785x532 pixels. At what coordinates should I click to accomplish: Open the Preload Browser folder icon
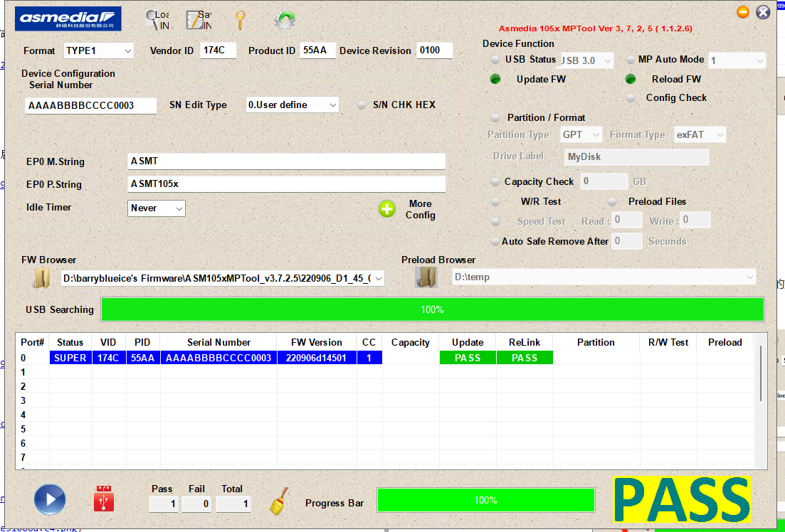(426, 277)
